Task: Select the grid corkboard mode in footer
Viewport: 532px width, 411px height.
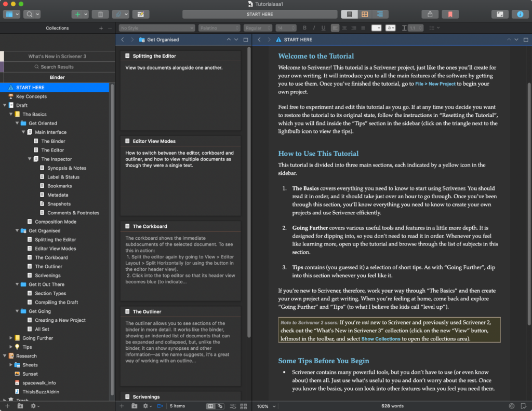Action: [x=211, y=406]
